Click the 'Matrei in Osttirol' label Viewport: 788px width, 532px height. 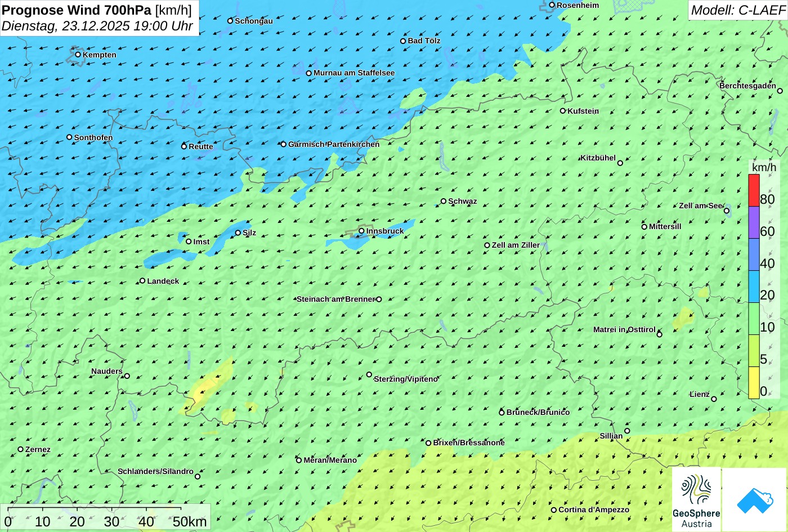[624, 329]
